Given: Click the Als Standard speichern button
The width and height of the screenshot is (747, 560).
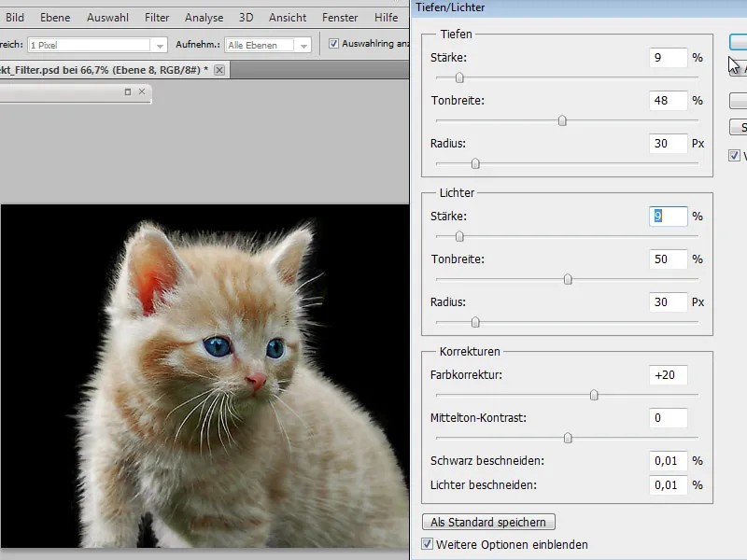Looking at the screenshot, I should pyautogui.click(x=488, y=522).
